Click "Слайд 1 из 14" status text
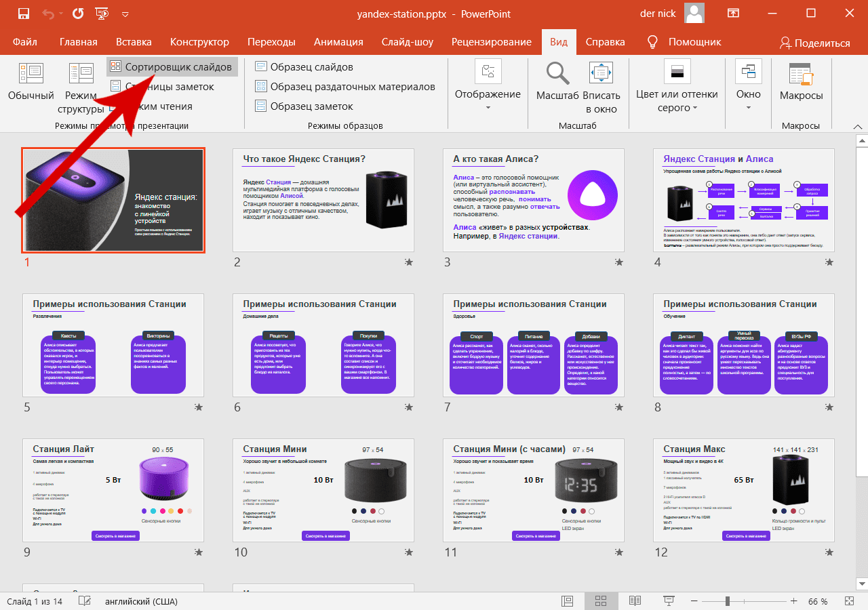The height and width of the screenshot is (610, 868). click(x=34, y=601)
